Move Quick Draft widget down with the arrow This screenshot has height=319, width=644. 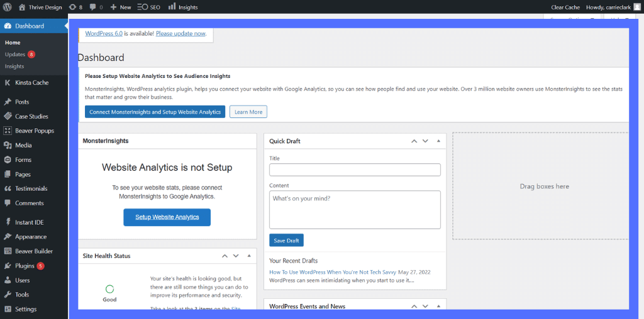click(x=426, y=141)
